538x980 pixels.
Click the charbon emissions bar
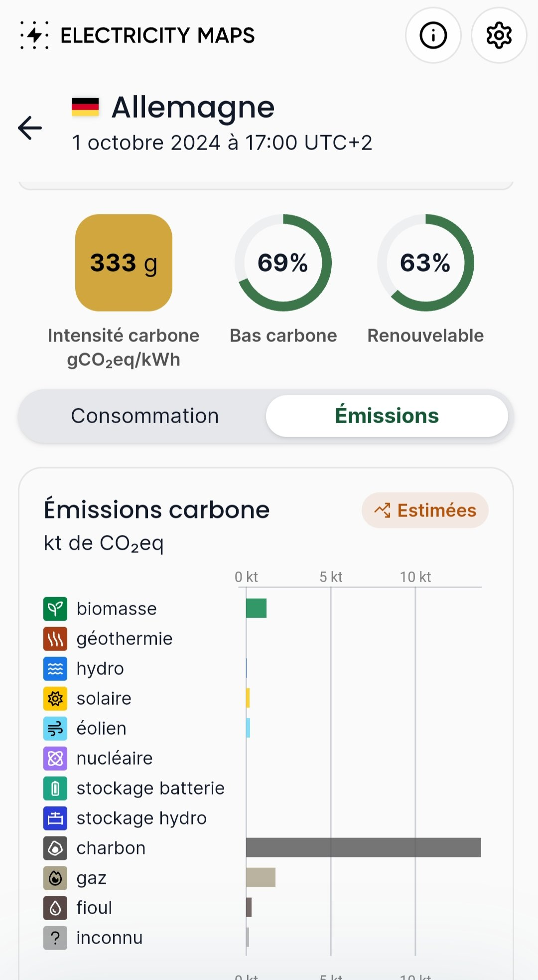[363, 847]
